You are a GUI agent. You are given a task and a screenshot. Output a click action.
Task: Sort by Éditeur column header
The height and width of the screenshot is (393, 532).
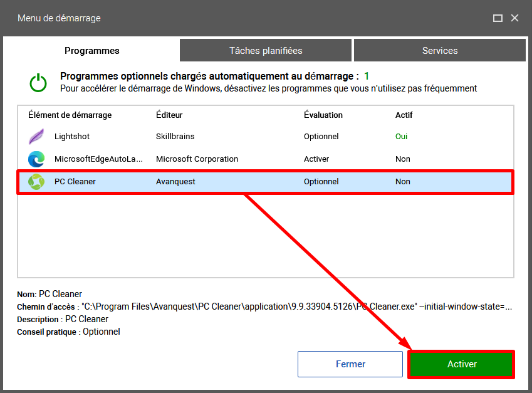(x=169, y=115)
